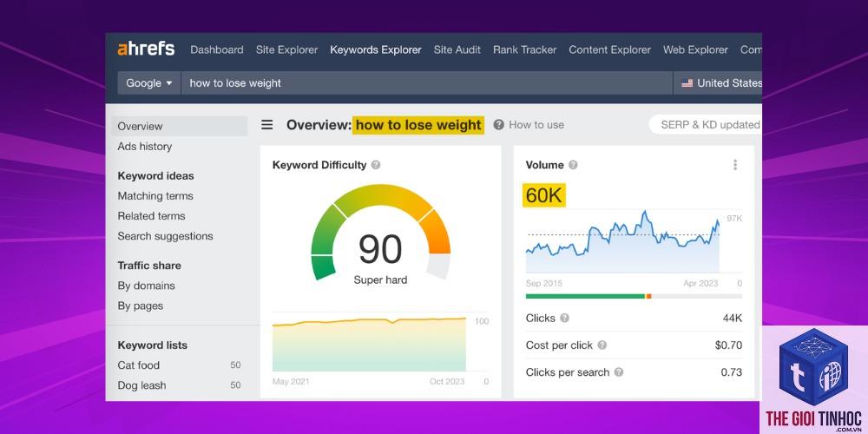Click the How to use link

(x=536, y=125)
